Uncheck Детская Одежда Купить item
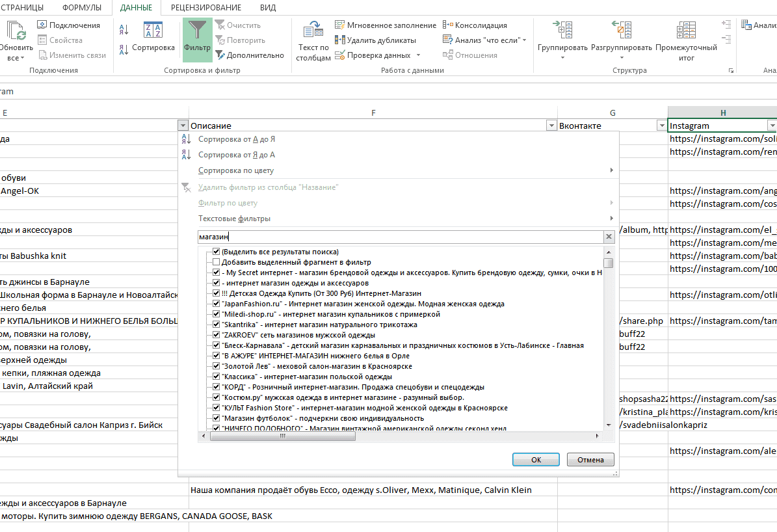This screenshot has height=532, width=777. (x=216, y=293)
